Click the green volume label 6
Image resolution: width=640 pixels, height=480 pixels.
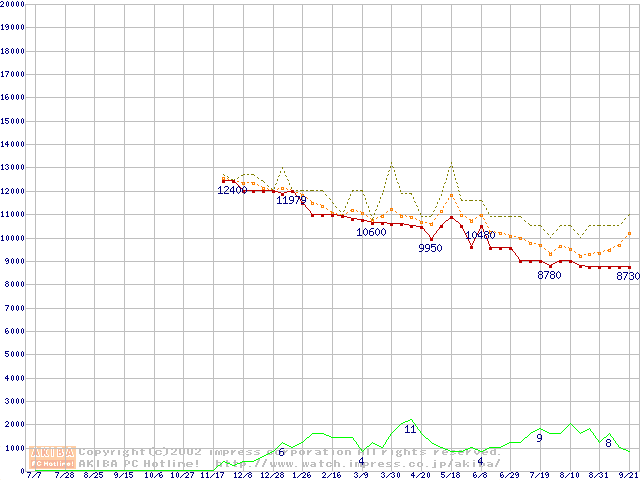[281, 453]
